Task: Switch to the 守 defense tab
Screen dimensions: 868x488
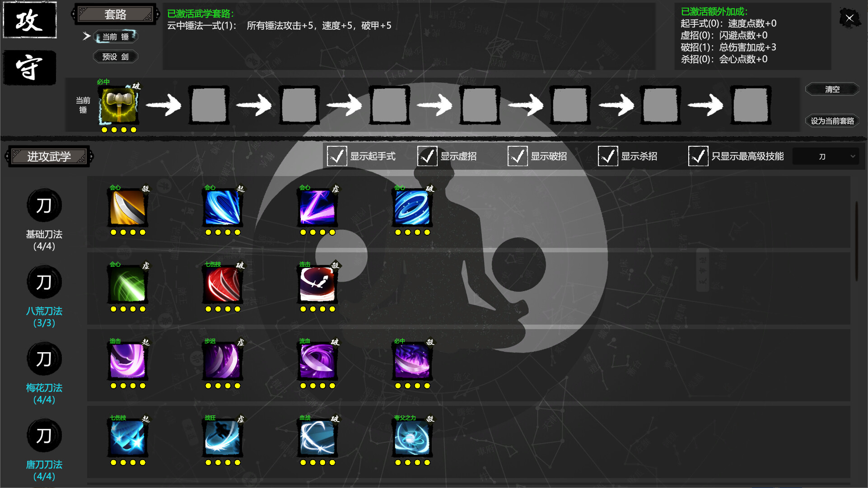Action: tap(29, 68)
